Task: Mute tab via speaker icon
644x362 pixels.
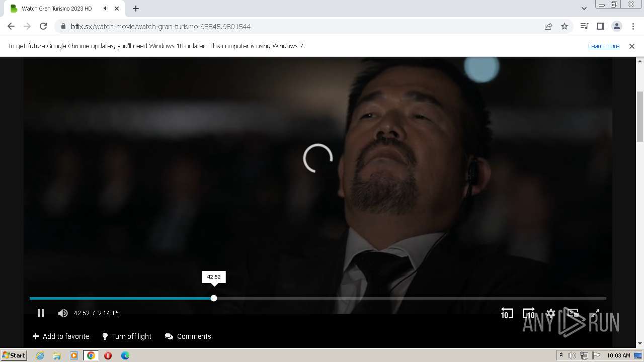Action: [106, 9]
